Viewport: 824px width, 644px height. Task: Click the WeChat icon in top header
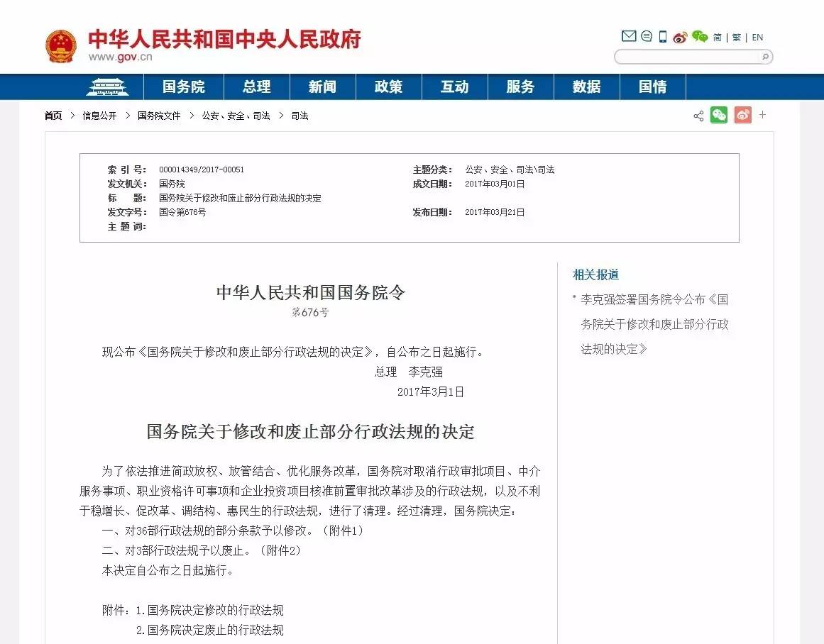coord(700,37)
